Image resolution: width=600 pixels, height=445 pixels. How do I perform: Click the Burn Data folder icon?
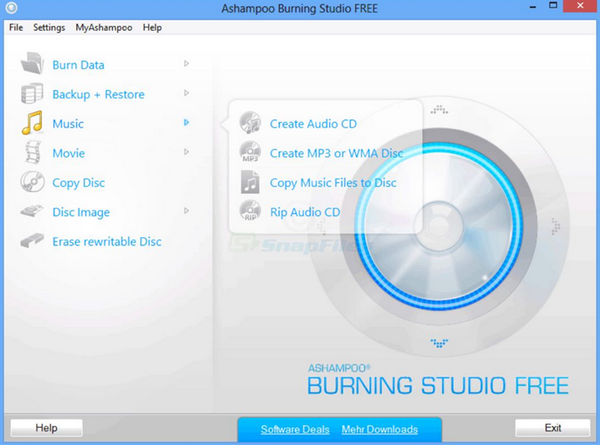34,65
